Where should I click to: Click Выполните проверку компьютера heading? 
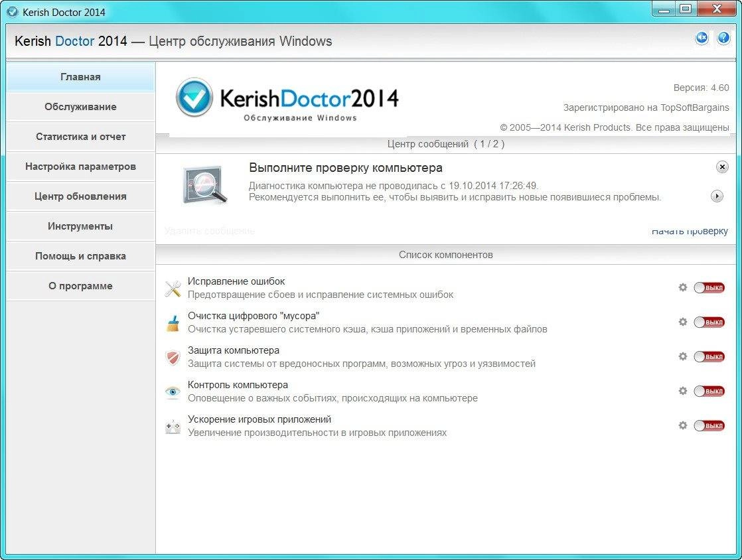click(346, 168)
